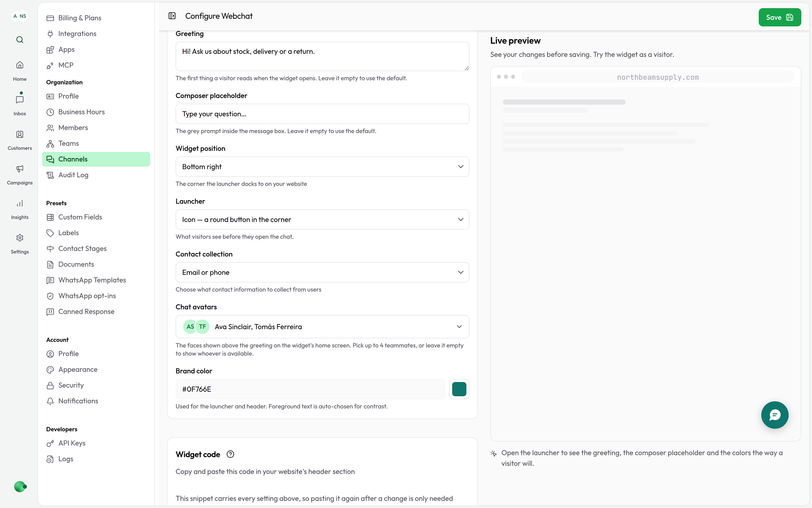The width and height of the screenshot is (812, 508).
Task: Click the TF avatar chip
Action: tap(203, 327)
